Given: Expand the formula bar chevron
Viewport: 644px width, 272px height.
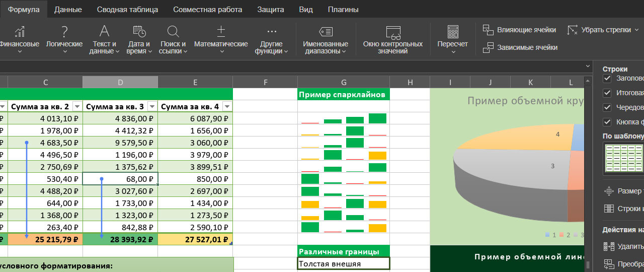Looking at the screenshot, I should click(588, 66).
